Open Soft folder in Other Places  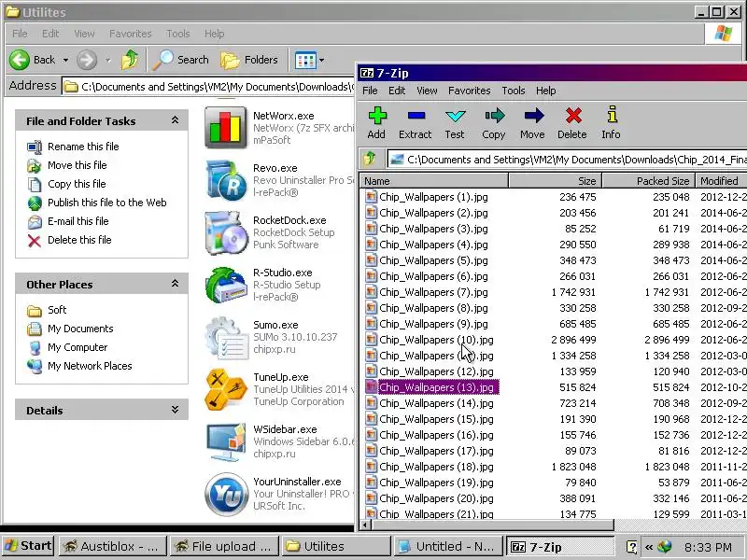pos(57,310)
